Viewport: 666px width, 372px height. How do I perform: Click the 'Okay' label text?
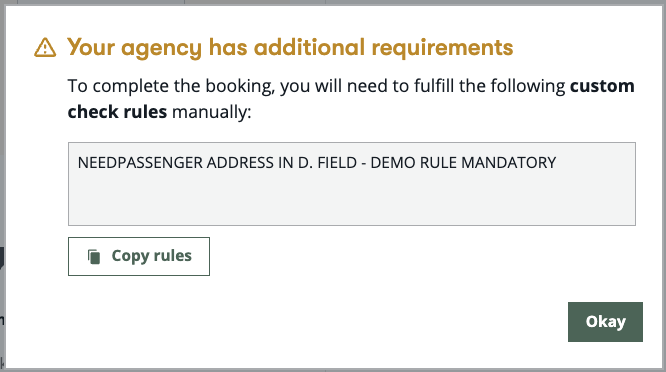point(606,322)
